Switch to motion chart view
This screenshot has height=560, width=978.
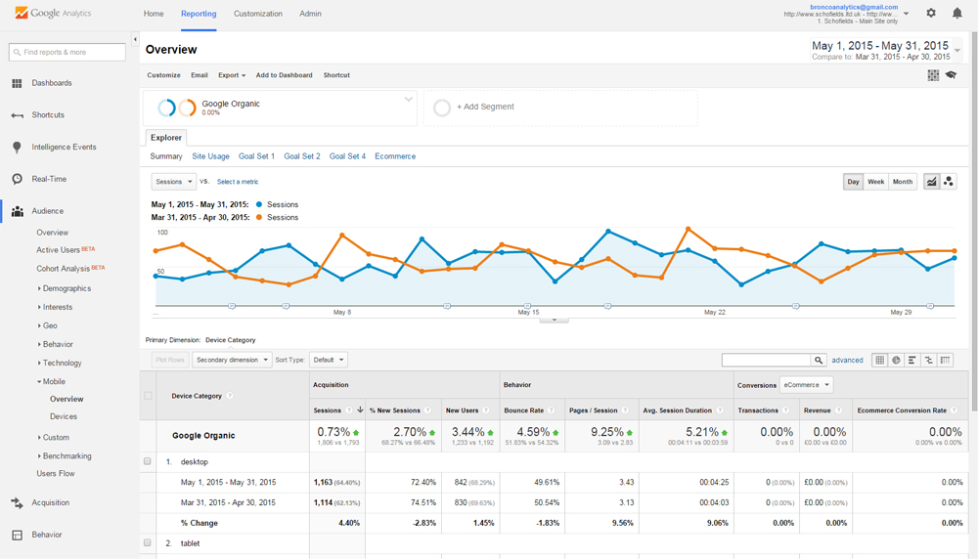(949, 182)
